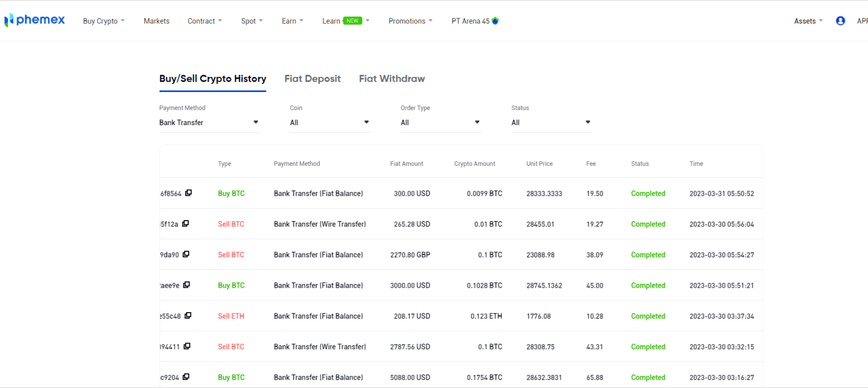This screenshot has height=388, width=868.
Task: Click Buy BTC in the 5088.00 USD row
Action: click(231, 377)
